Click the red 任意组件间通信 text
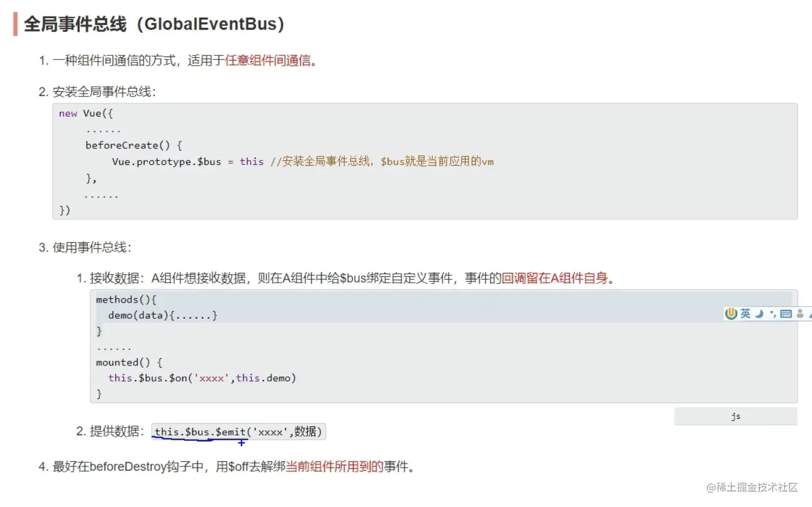 click(268, 61)
